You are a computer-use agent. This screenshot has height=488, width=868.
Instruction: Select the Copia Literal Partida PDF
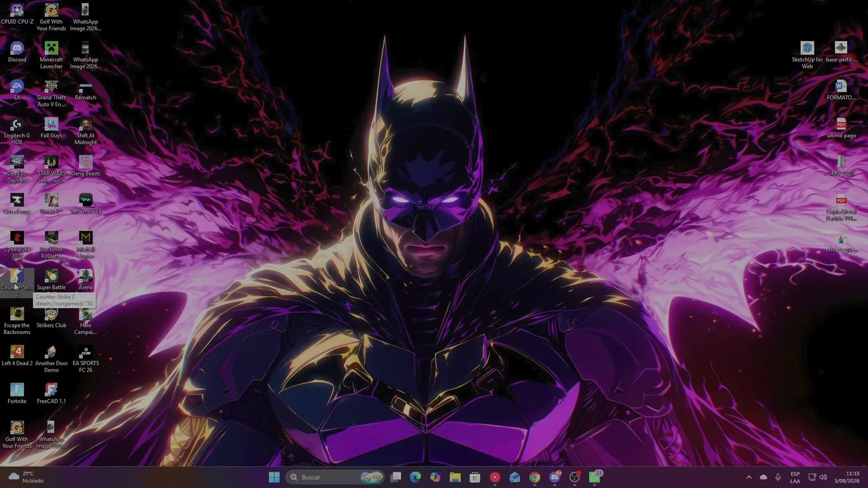point(841,207)
